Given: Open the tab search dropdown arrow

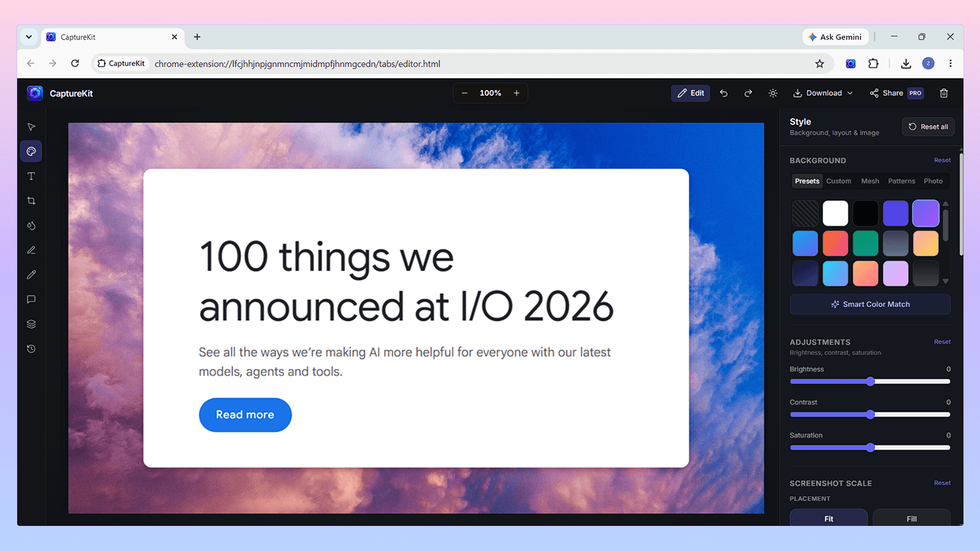Looking at the screenshot, I should coord(29,37).
